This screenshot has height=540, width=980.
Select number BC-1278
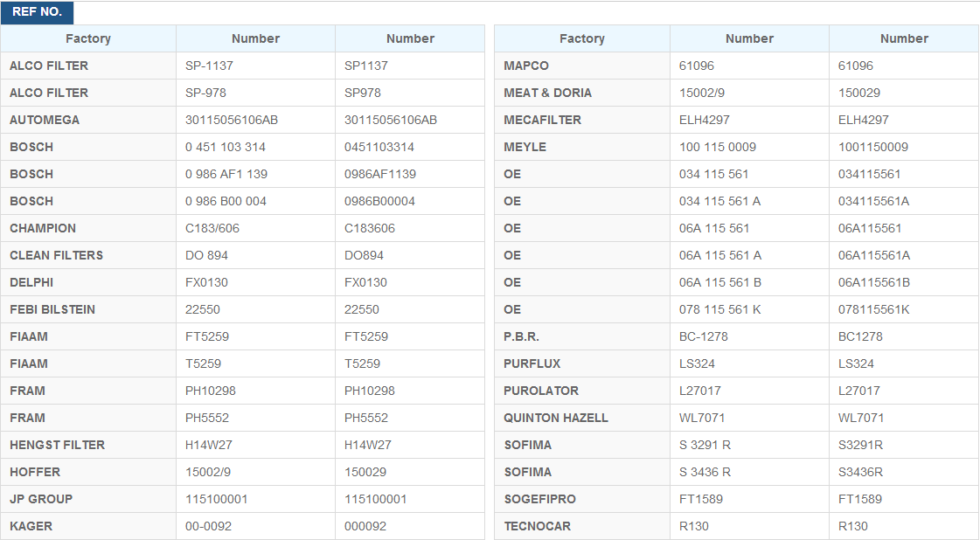(x=704, y=336)
